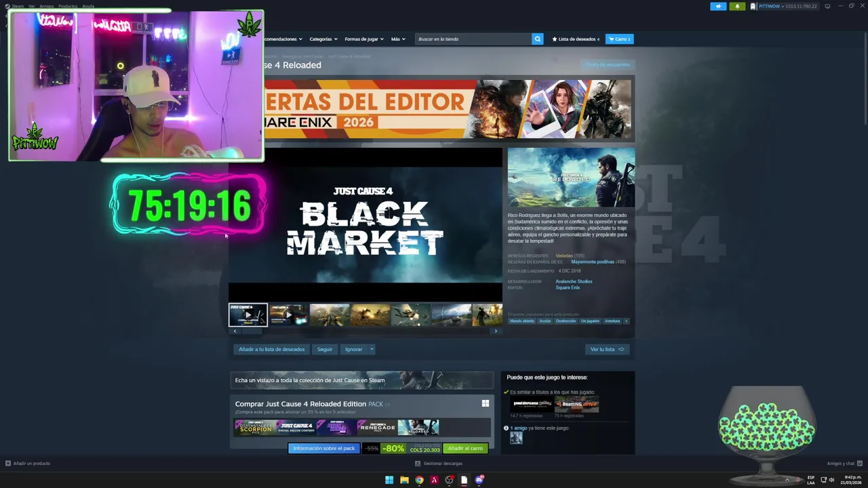
Task: Click Añadir a tu lista de deseados
Action: [271, 349]
